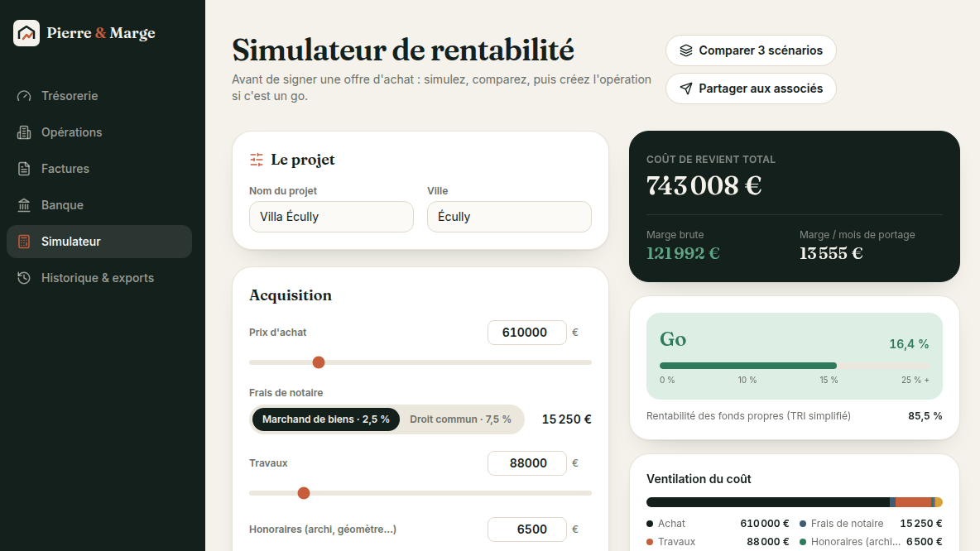Screen dimensions: 980x551
Task: Click the Travaux legend entry
Action: (718, 542)
